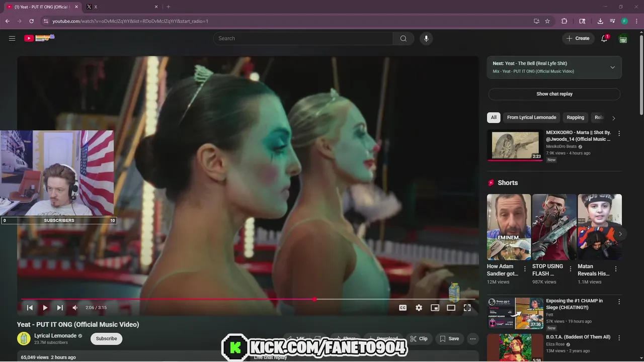Click Show chat replay
644x362 pixels.
point(554,94)
